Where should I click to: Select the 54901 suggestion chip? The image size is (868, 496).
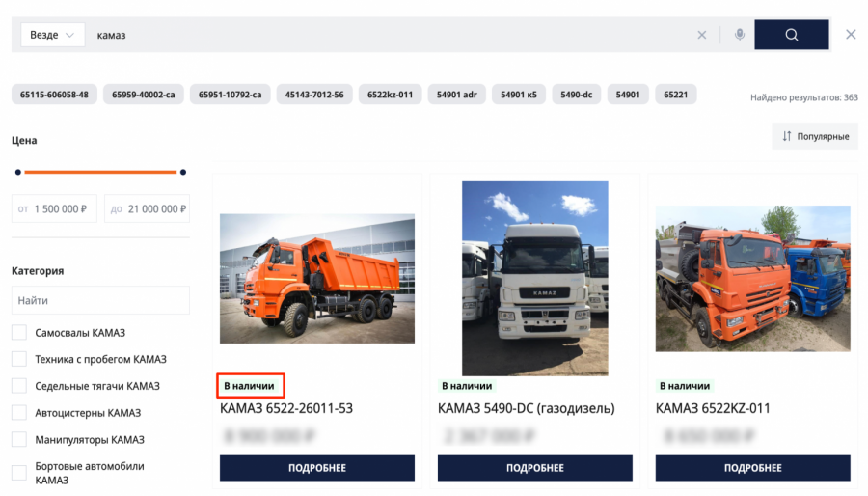pyautogui.click(x=628, y=95)
